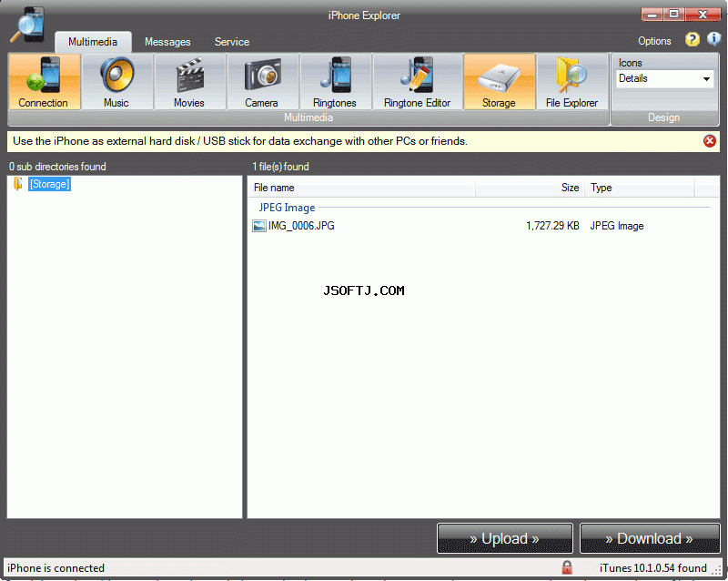728x581 pixels.
Task: Select the Storage tool
Action: pyautogui.click(x=500, y=82)
